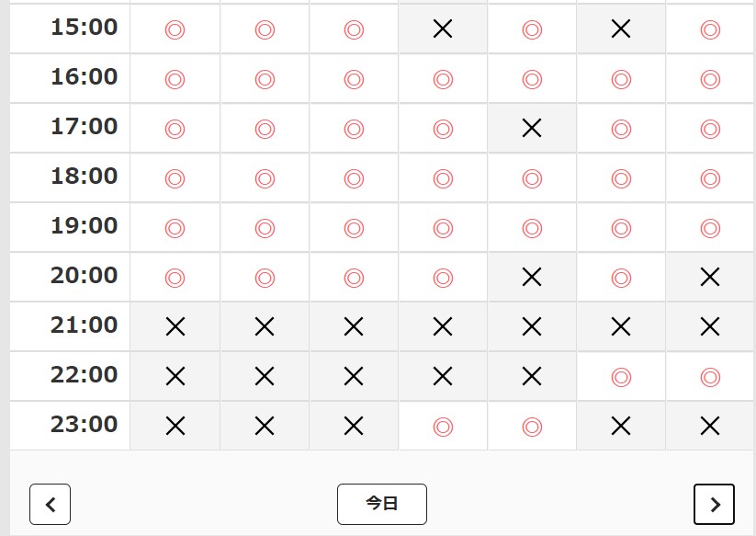Image resolution: width=756 pixels, height=536 pixels.
Task: Click the last column's X mark at 23:00
Action: point(709,426)
